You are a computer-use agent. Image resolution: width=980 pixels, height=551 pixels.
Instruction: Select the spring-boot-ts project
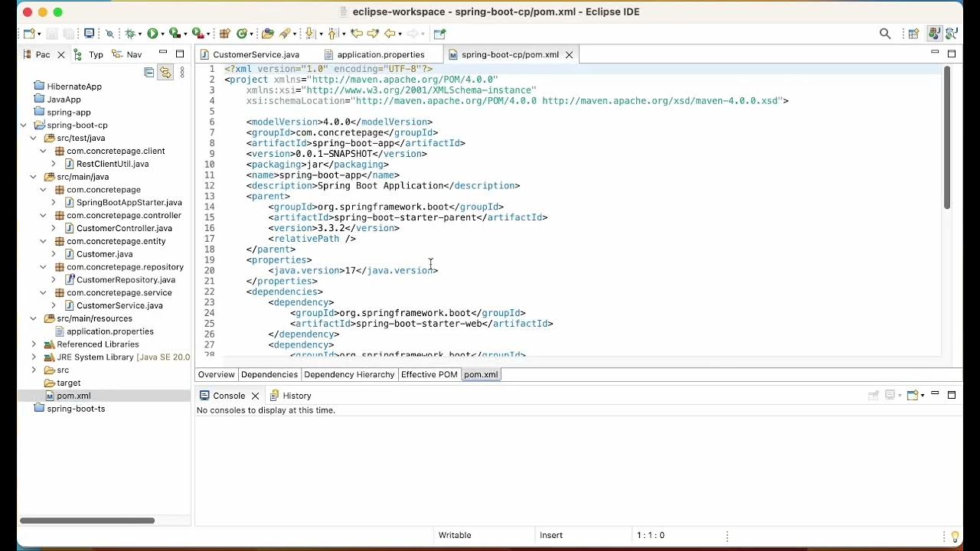[x=76, y=409]
